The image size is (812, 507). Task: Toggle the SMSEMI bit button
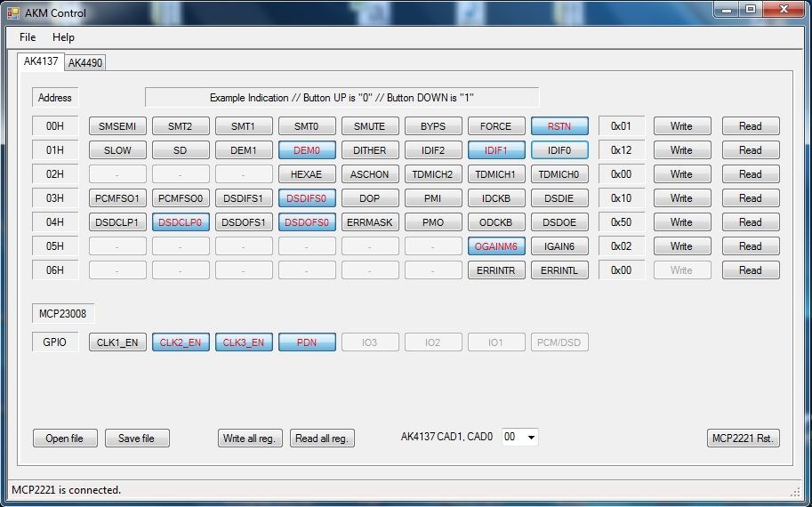point(117,125)
